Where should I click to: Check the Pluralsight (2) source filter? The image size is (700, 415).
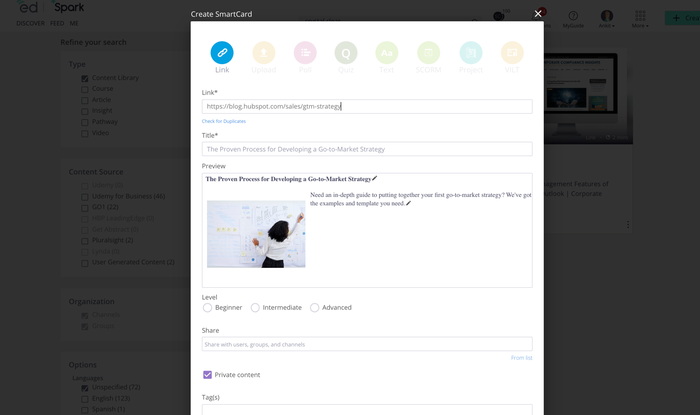(85, 241)
